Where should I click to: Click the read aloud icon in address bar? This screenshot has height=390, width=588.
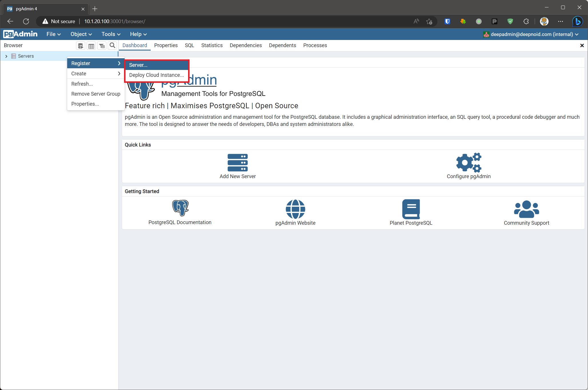(x=416, y=21)
